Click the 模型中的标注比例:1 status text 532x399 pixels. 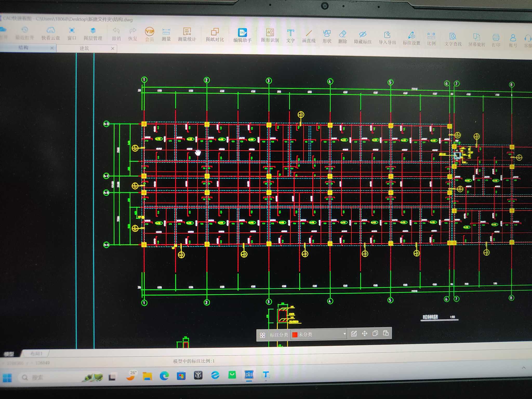[x=194, y=361]
